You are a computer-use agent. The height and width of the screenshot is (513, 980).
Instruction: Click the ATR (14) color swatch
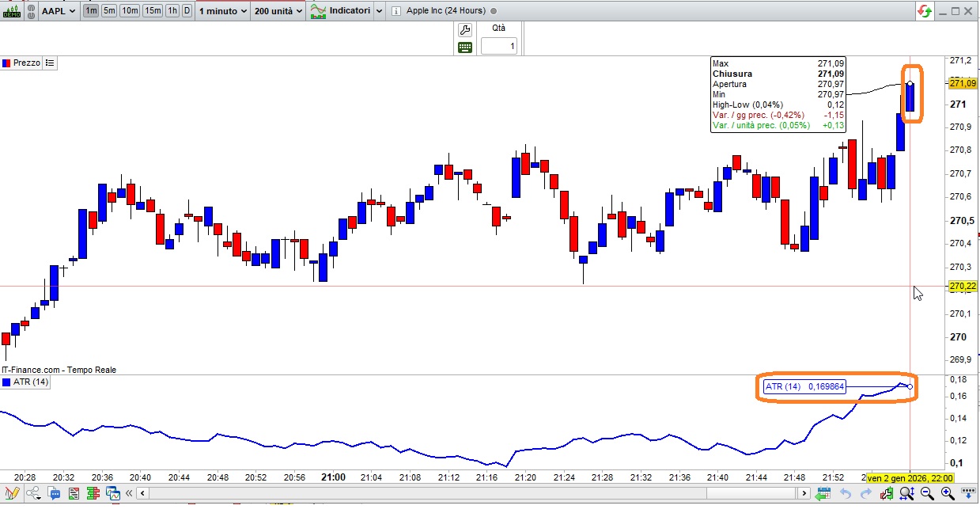coord(6,382)
